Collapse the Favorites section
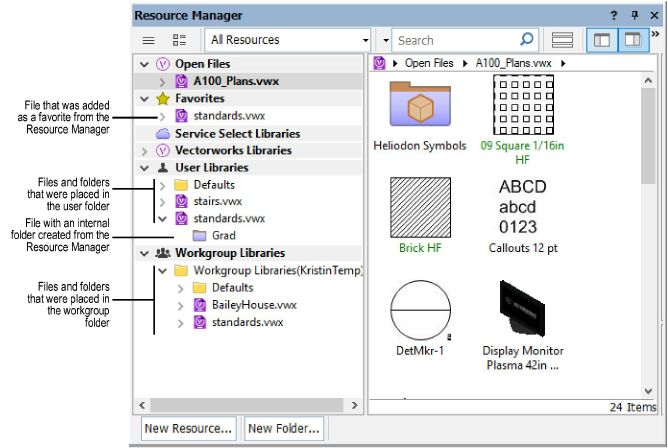 click(x=144, y=99)
